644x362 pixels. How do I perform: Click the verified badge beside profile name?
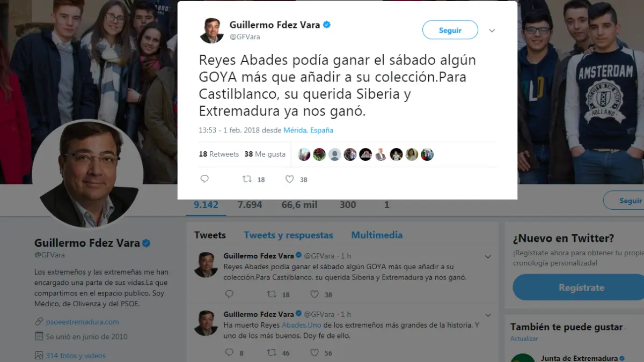(146, 243)
